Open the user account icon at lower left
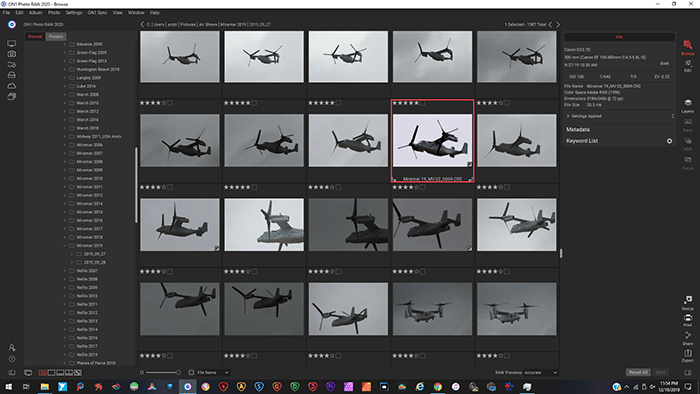700x394 pixels. 12,348
